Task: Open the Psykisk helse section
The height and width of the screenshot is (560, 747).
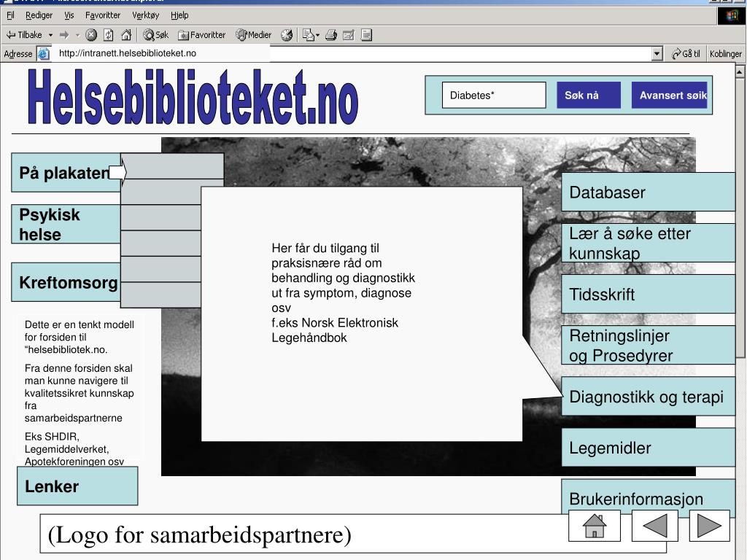Action: click(66, 225)
